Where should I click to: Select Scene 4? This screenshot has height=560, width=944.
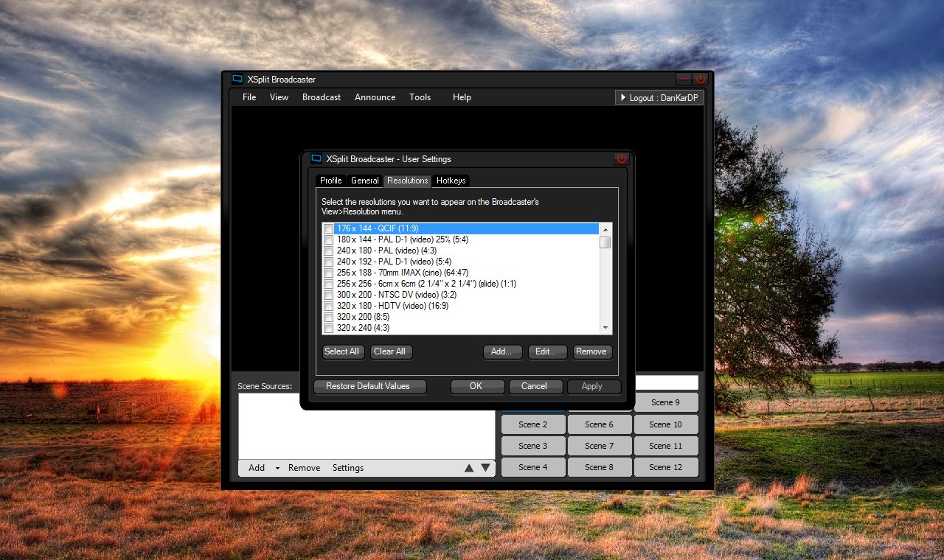pyautogui.click(x=533, y=467)
